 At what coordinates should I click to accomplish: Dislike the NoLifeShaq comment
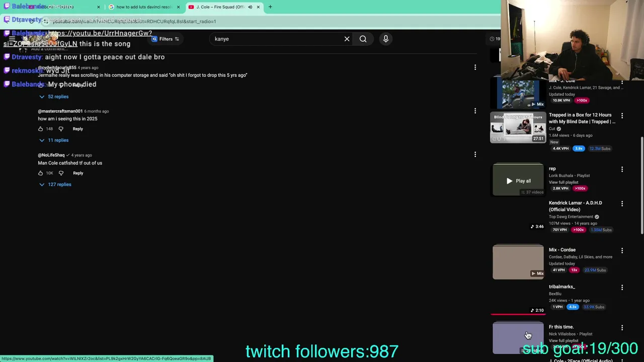pyautogui.click(x=61, y=173)
